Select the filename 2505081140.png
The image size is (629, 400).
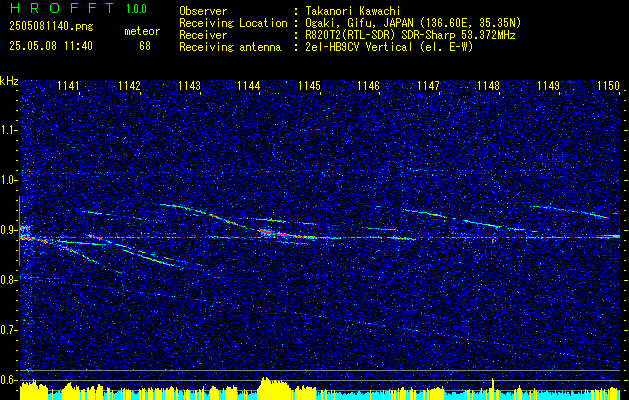point(51,26)
